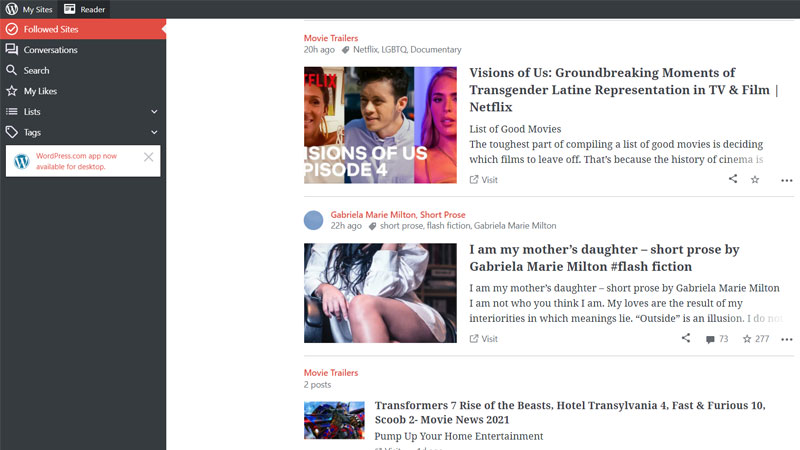Screen dimensions: 800x450
Task: Open more options for mother's daughter post
Action: click(787, 339)
